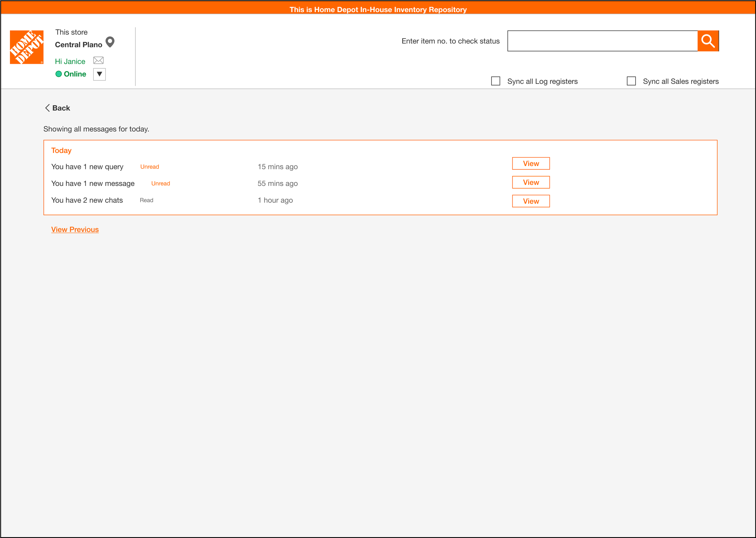
Task: Select the 'You have 1 new query' row
Action: coord(87,167)
